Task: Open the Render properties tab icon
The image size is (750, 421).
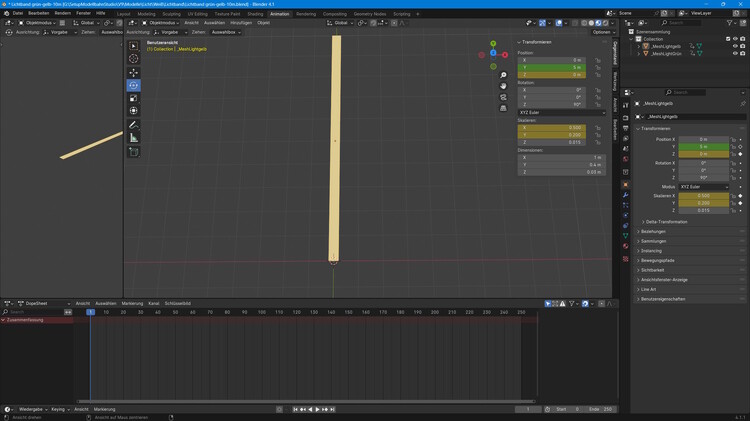Action: click(x=626, y=118)
